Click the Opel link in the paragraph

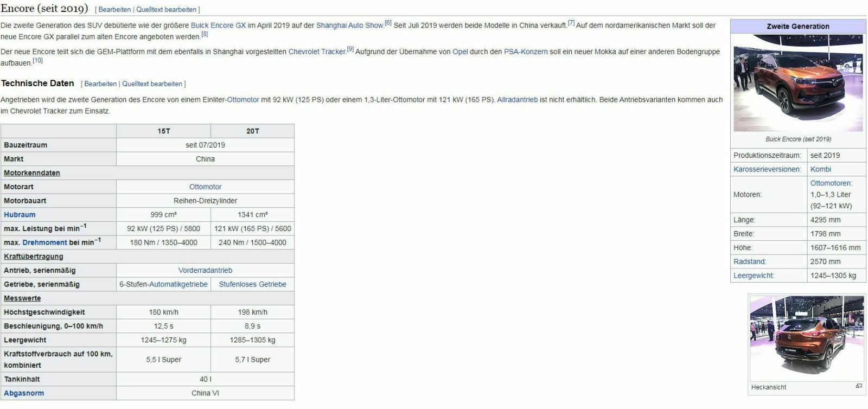tap(460, 52)
